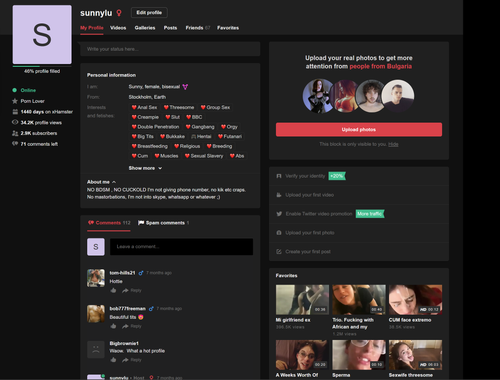Click the camera icon beside first photo

point(279,233)
